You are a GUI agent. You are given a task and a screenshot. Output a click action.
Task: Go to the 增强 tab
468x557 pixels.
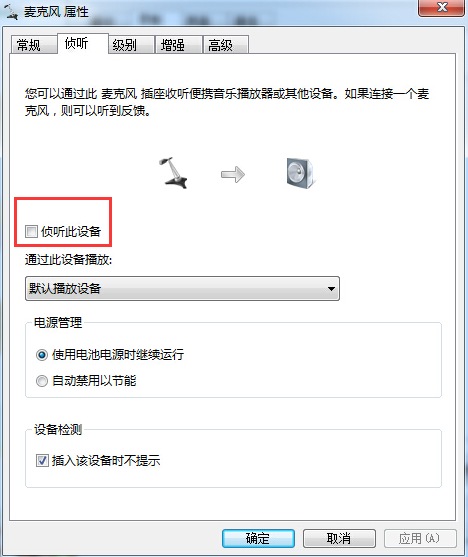point(179,45)
